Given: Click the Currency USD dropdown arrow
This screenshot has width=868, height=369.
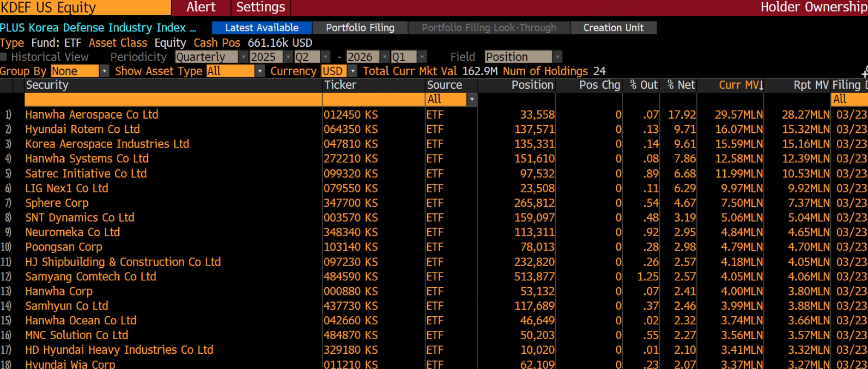Looking at the screenshot, I should click(353, 71).
